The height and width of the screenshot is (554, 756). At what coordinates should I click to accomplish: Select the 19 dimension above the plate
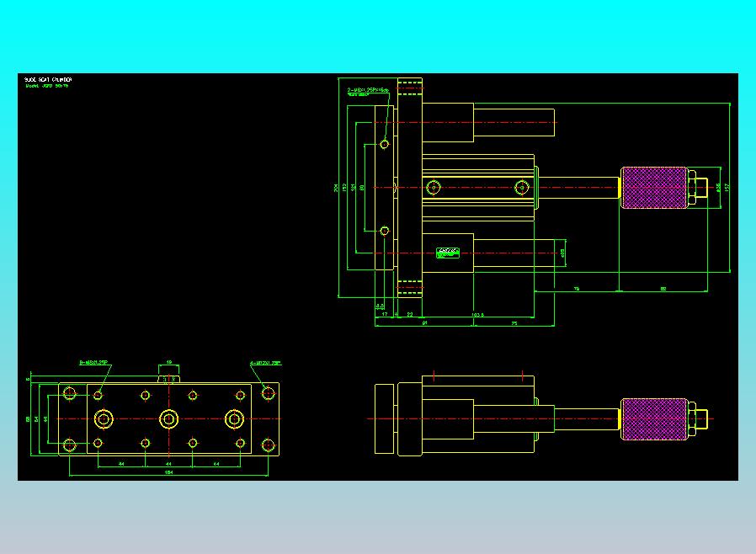[x=169, y=362]
